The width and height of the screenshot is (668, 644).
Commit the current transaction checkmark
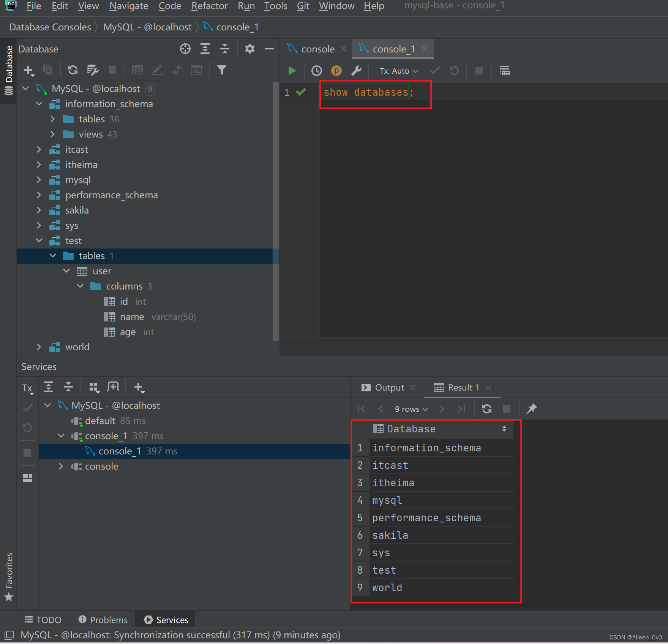pyautogui.click(x=435, y=71)
